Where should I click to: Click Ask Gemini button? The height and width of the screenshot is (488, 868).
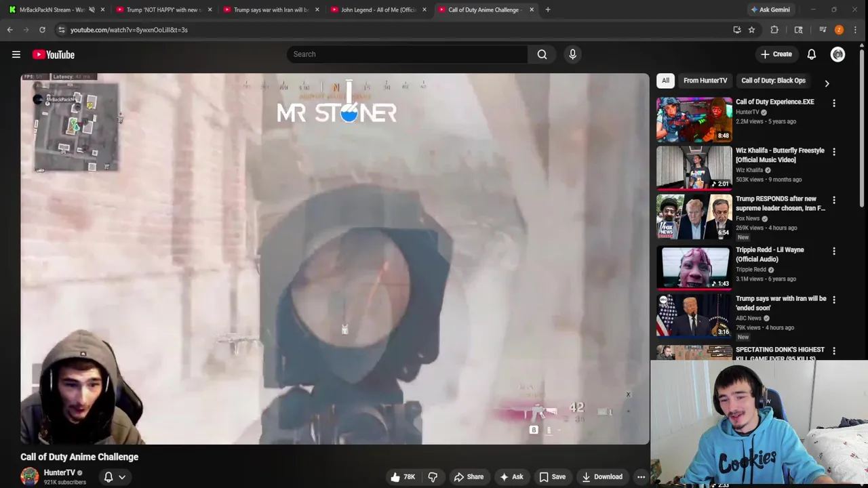[x=770, y=9]
